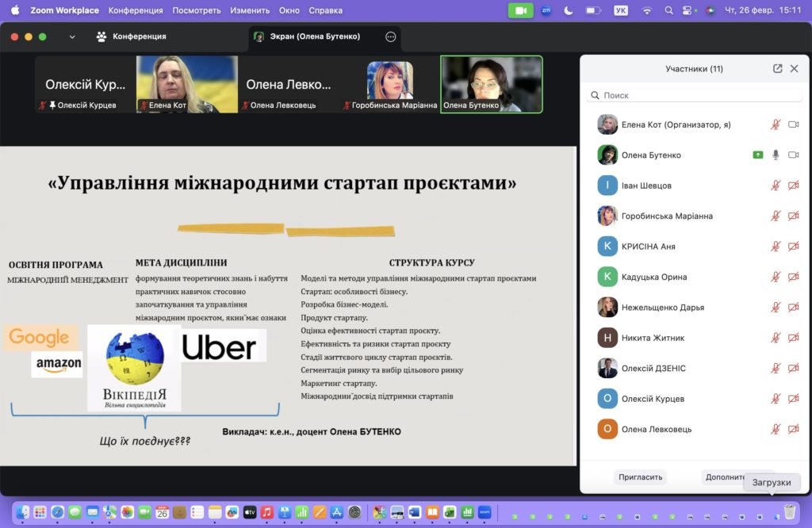Pop out the Участники panel
Viewport: 812px width, 528px height.
777,69
